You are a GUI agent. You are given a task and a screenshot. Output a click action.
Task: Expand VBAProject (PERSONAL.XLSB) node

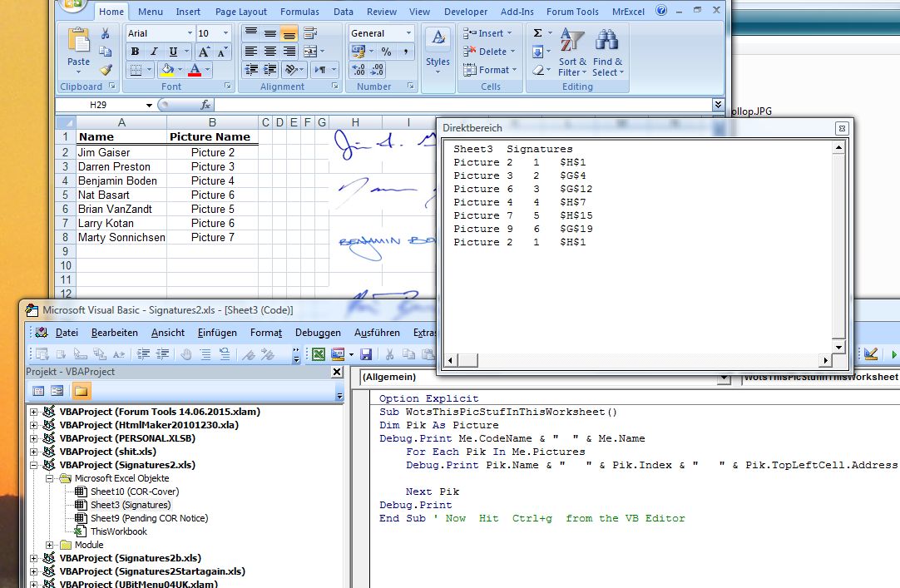(x=33, y=439)
